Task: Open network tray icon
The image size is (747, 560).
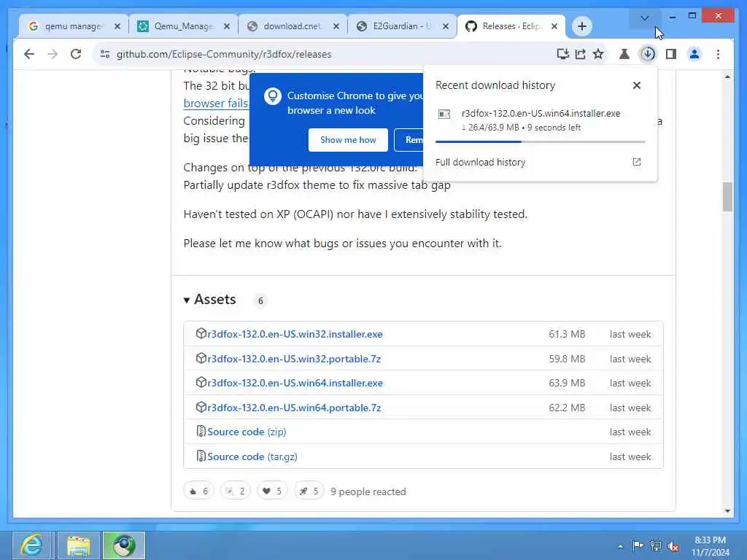Action: click(x=656, y=545)
